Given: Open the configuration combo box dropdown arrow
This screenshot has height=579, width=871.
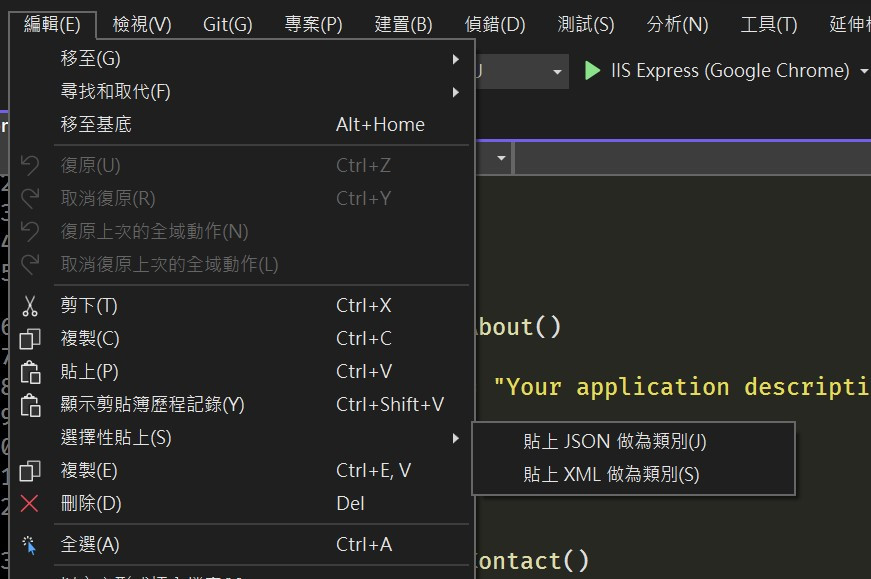Looking at the screenshot, I should point(557,72).
